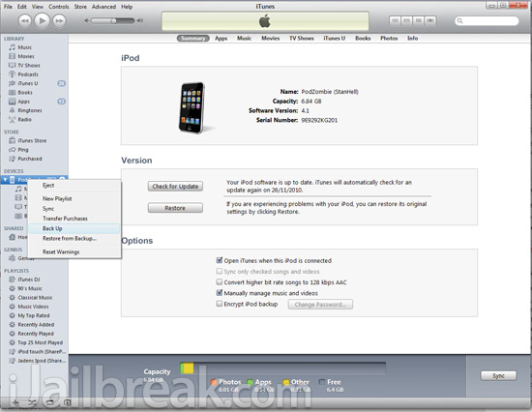Choose Reset Warnings from the context menu
The width and height of the screenshot is (532, 412).
(74, 251)
